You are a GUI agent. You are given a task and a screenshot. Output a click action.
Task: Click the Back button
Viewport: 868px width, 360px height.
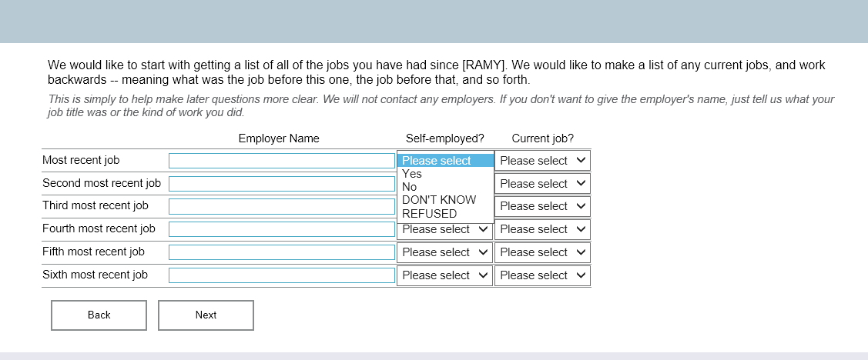(99, 315)
